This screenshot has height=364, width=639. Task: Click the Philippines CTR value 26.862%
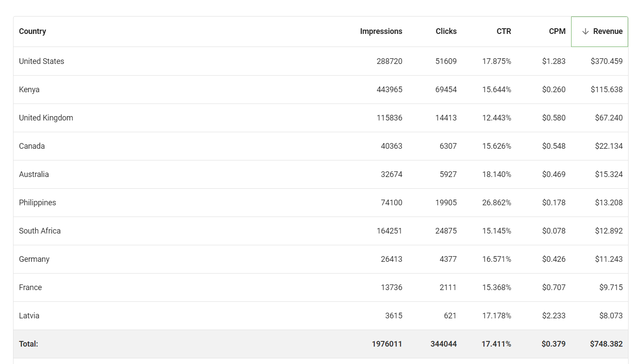click(497, 202)
